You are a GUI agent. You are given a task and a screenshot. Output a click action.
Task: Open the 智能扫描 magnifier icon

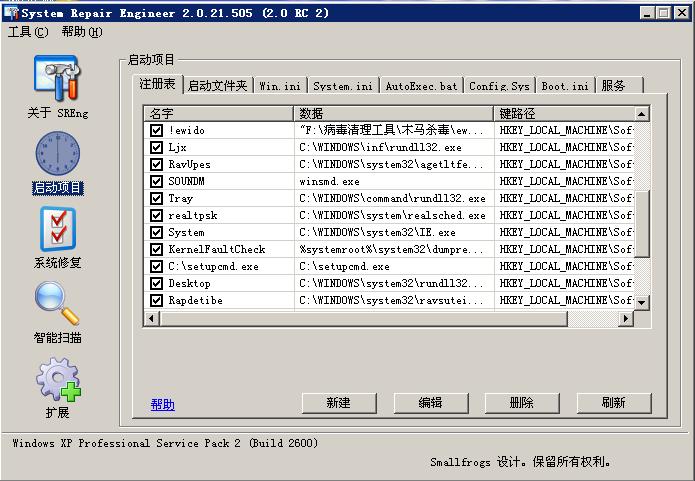(x=58, y=303)
